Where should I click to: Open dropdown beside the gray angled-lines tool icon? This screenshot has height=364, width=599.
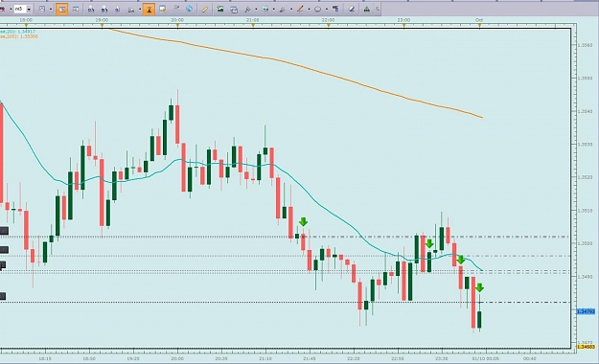point(291,10)
